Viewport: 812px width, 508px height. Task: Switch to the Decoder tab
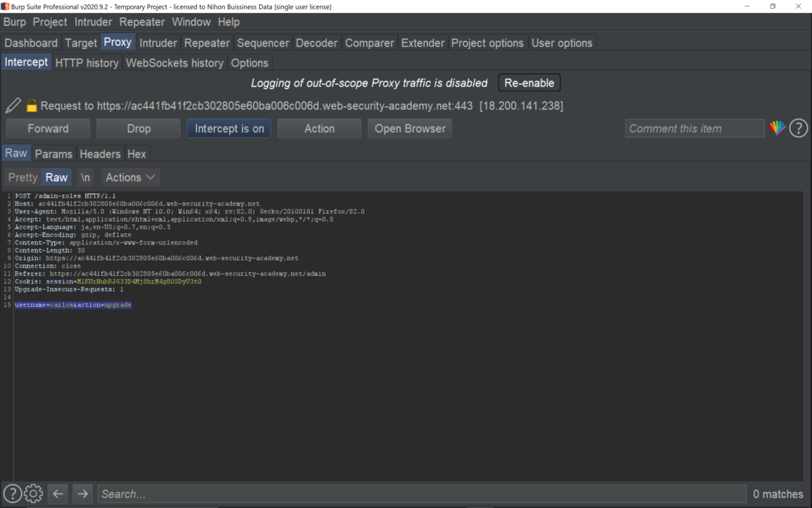(317, 43)
